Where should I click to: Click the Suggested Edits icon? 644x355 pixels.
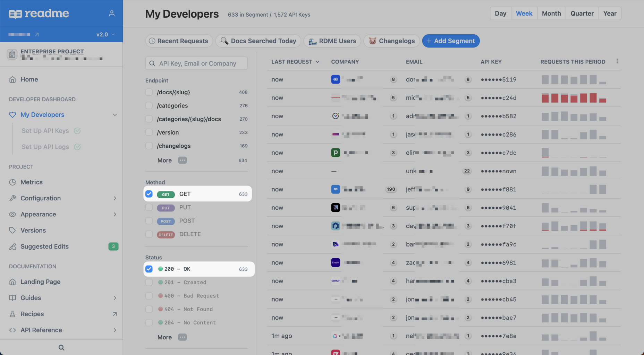pos(12,246)
